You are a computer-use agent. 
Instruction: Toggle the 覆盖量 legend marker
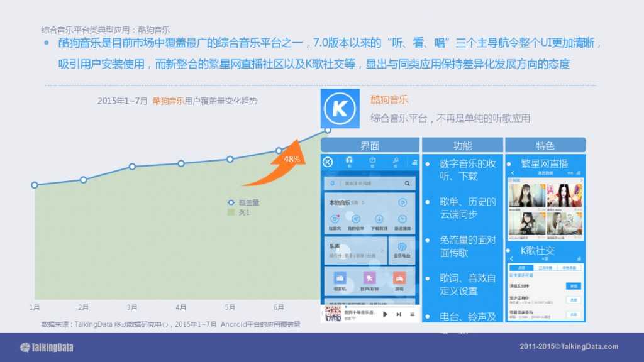[231, 202]
